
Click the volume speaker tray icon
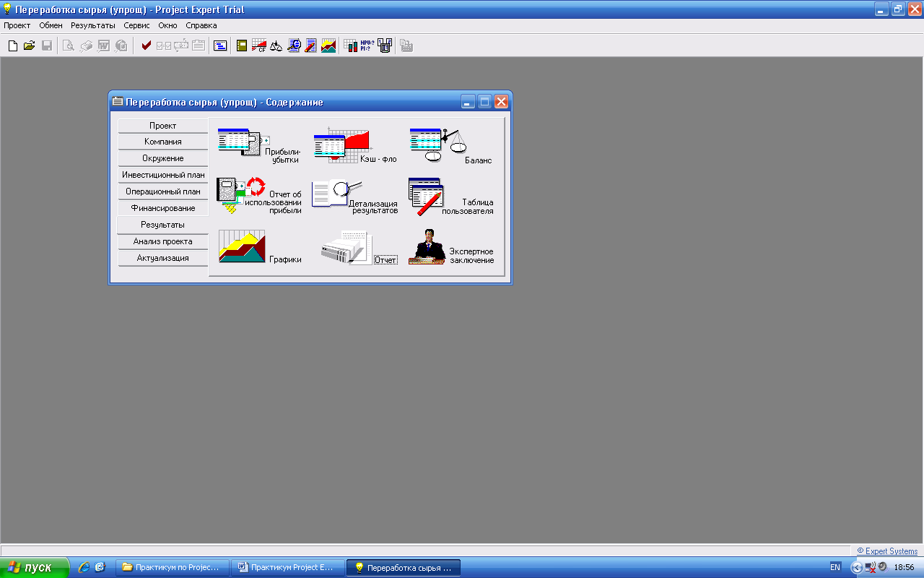882,567
